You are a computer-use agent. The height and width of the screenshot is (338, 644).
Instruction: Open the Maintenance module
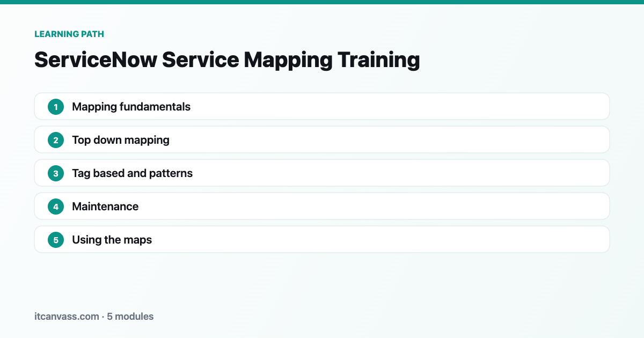tap(322, 206)
